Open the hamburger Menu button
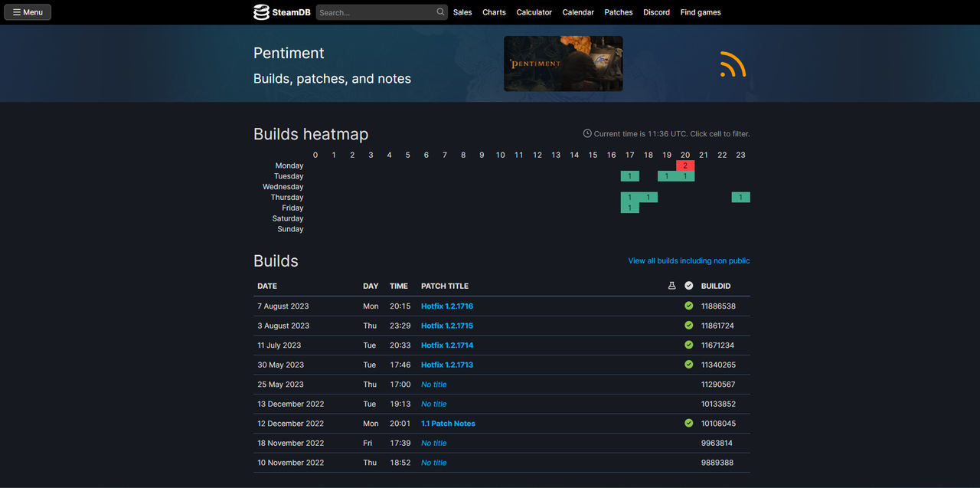Viewport: 980px width, 488px height. [28, 12]
